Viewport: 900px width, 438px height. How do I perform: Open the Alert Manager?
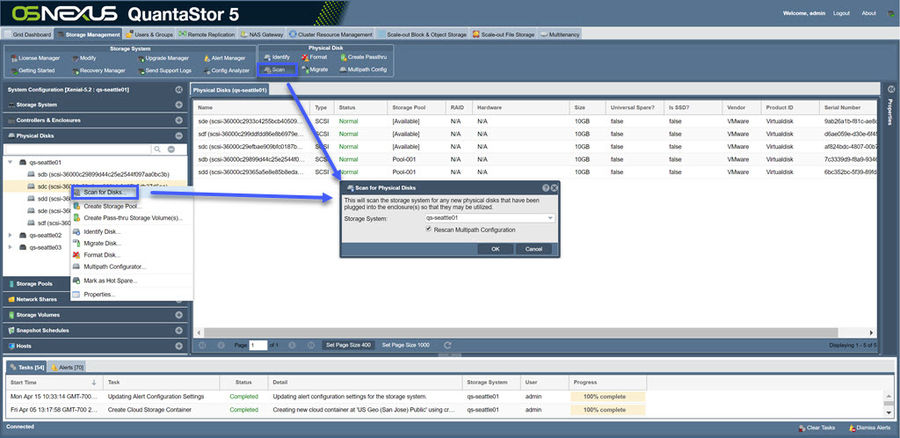click(x=224, y=58)
